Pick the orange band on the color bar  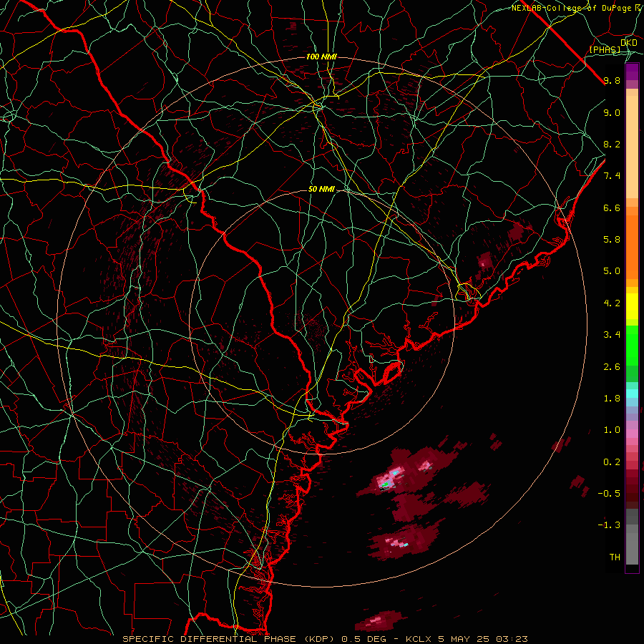632,246
